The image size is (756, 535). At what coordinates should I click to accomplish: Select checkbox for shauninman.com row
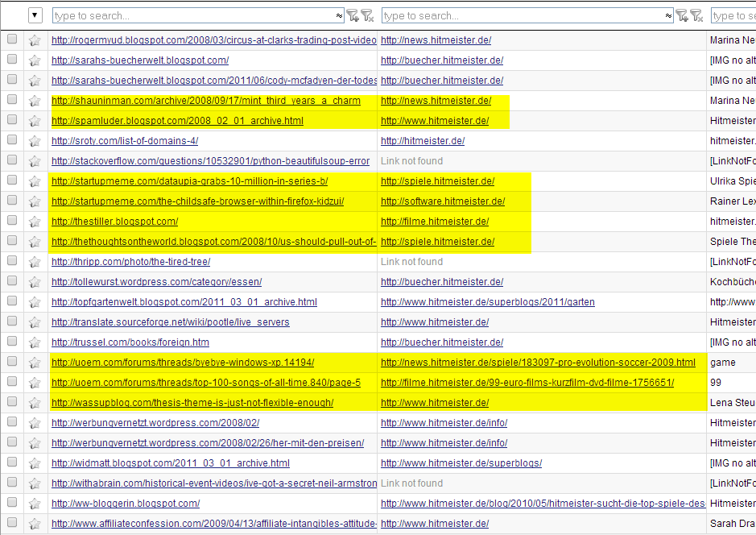[12, 99]
